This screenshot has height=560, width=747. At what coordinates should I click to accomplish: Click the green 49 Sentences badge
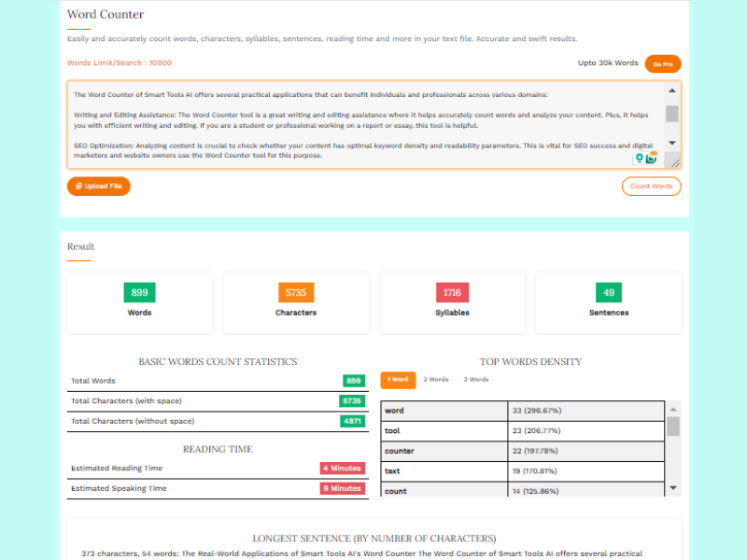[x=608, y=292]
